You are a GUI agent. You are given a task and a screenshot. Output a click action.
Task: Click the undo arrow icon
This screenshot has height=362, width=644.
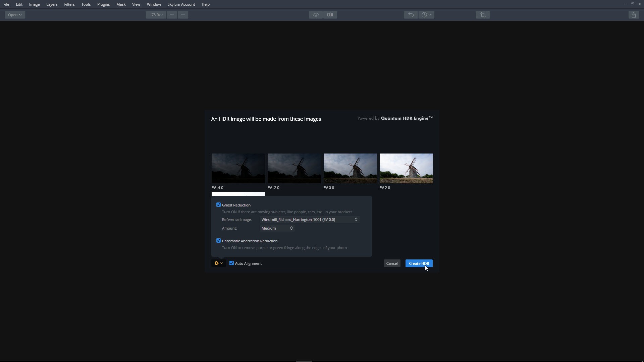[411, 15]
